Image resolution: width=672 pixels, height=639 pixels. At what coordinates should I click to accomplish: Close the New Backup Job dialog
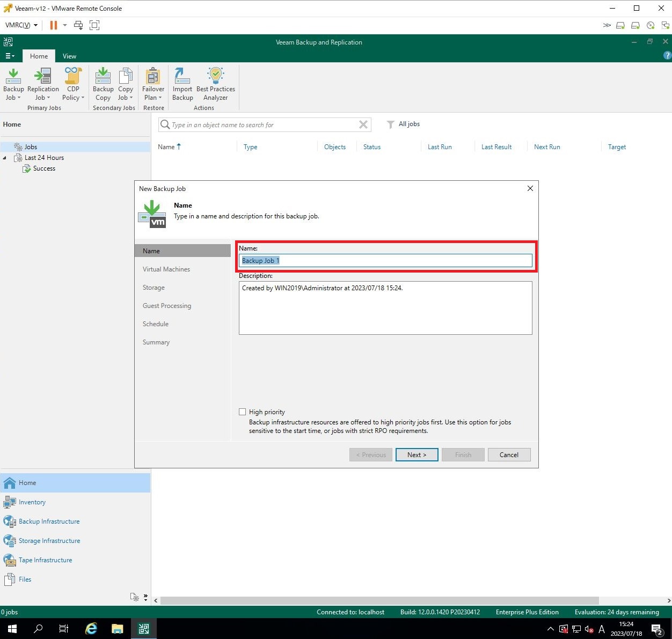coord(530,188)
